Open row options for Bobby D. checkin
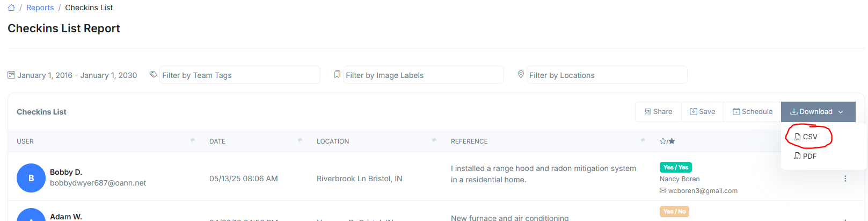 pos(845,179)
